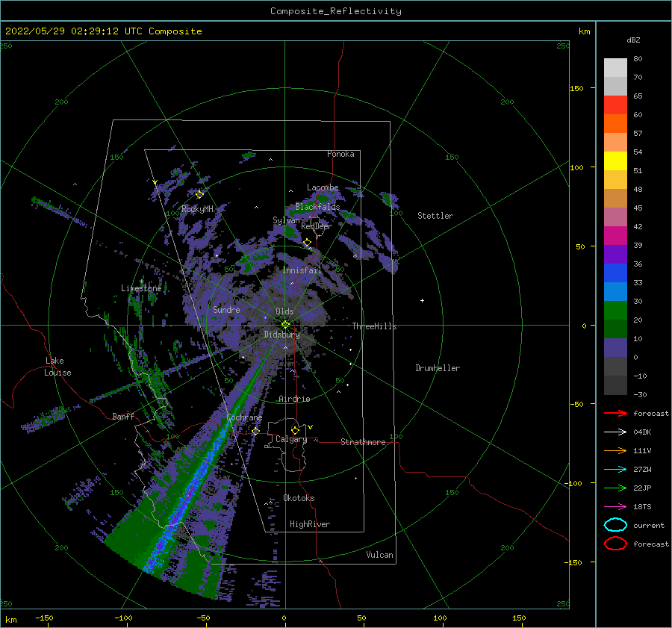Click the Sylvan label
The width and height of the screenshot is (672, 628).
point(286,220)
